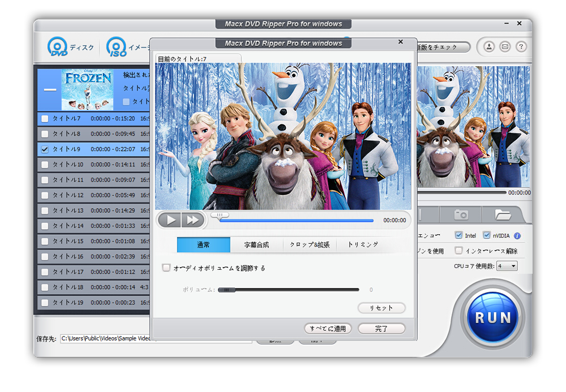566x392 pixels.
Task: Check the タイトル7 checkbox
Action: tap(45, 119)
